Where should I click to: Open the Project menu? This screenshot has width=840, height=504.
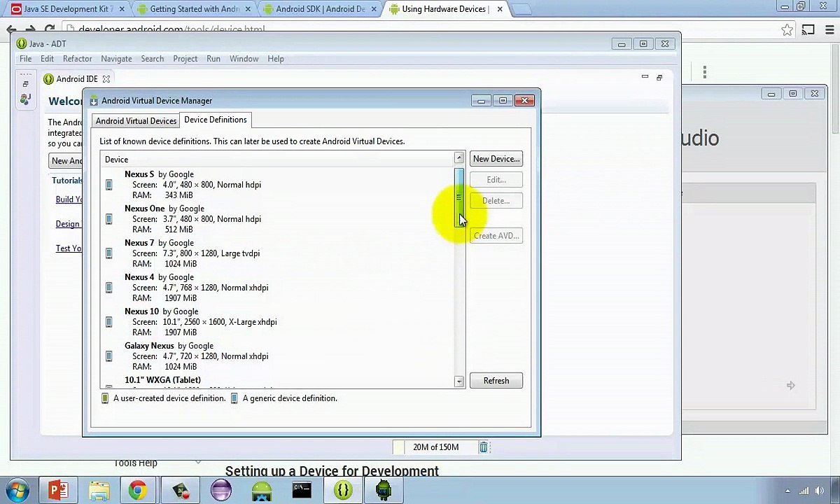[x=185, y=59]
